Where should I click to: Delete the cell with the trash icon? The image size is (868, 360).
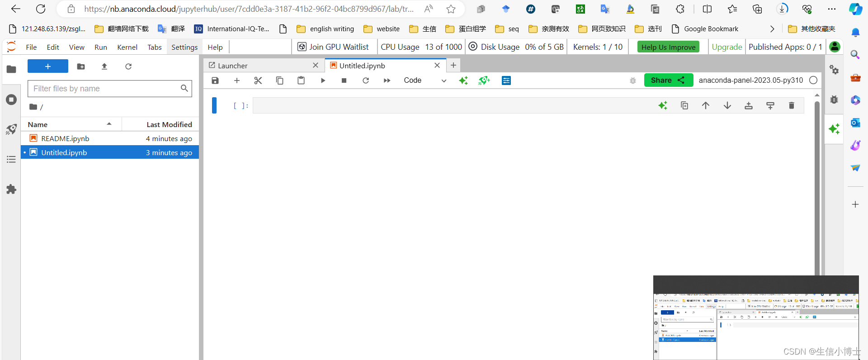pyautogui.click(x=792, y=105)
